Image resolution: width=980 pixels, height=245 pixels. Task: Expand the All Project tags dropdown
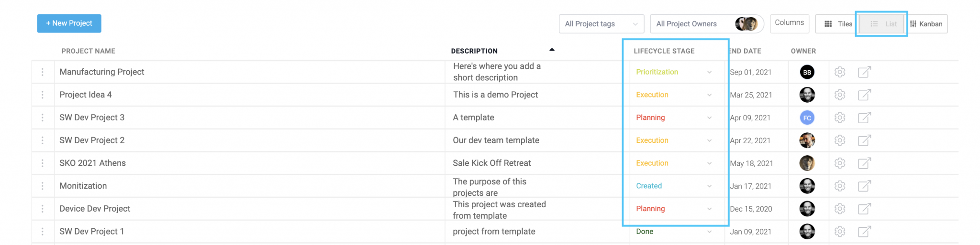coord(601,24)
